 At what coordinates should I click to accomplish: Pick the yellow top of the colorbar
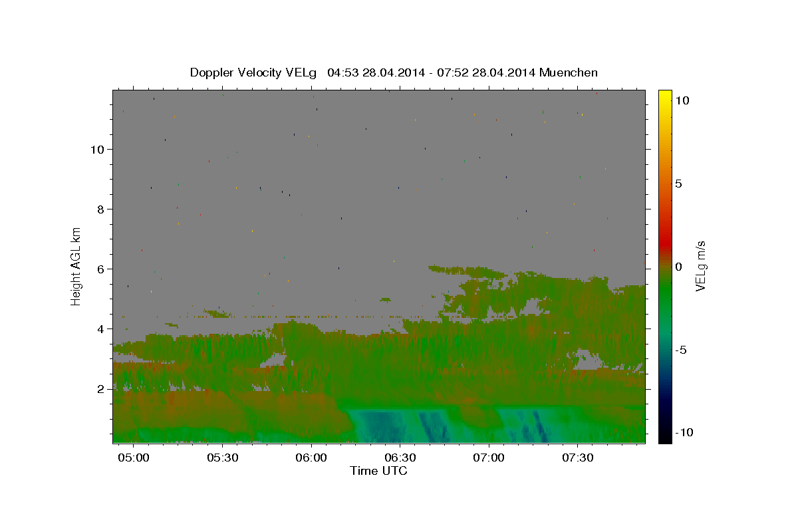(x=664, y=94)
